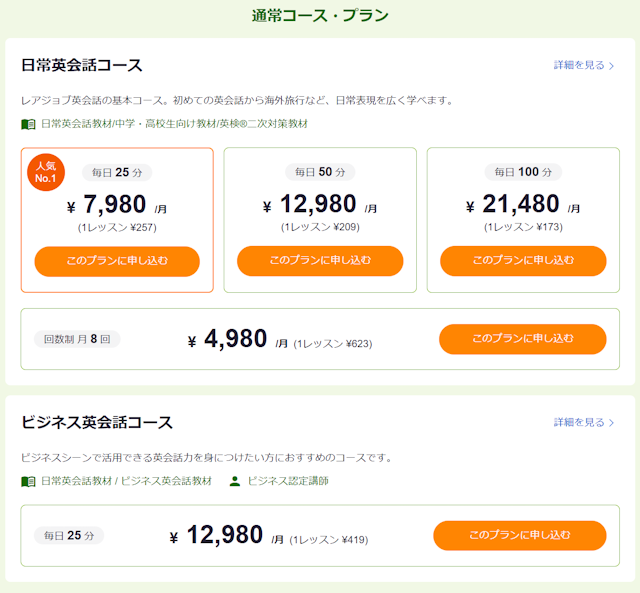Apply for the ¥4,980 monthly 8-lesson plan
Viewport: 640px width, 593px height.
pos(522,339)
